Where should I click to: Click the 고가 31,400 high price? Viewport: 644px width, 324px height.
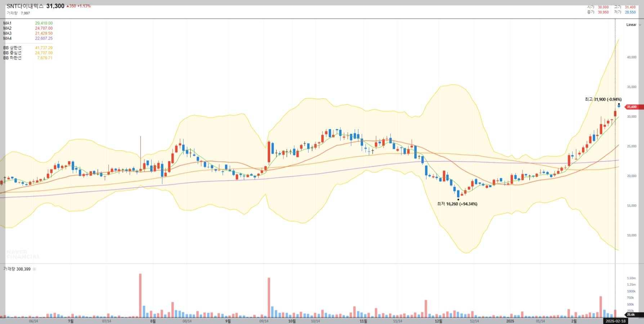[625, 7]
